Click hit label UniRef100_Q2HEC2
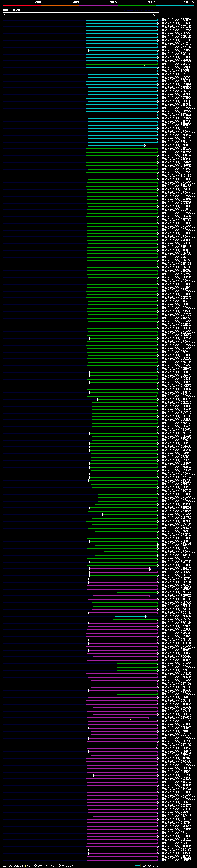 [x=177, y=484]
